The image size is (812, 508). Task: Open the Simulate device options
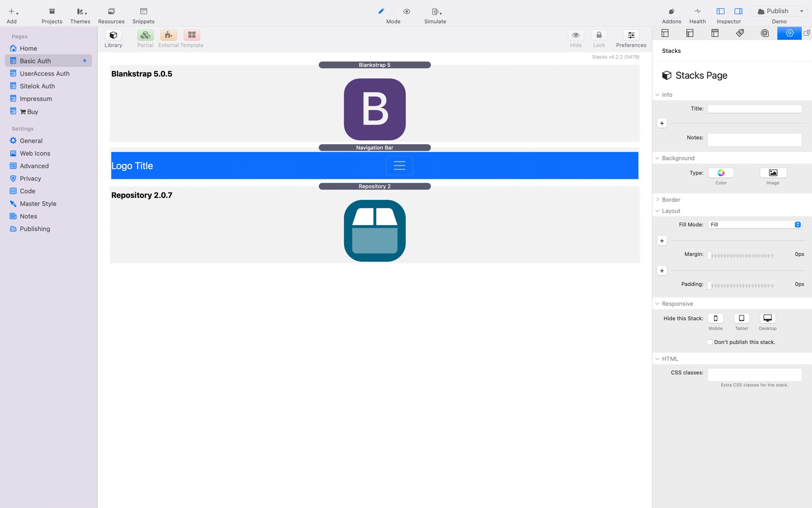436,12
